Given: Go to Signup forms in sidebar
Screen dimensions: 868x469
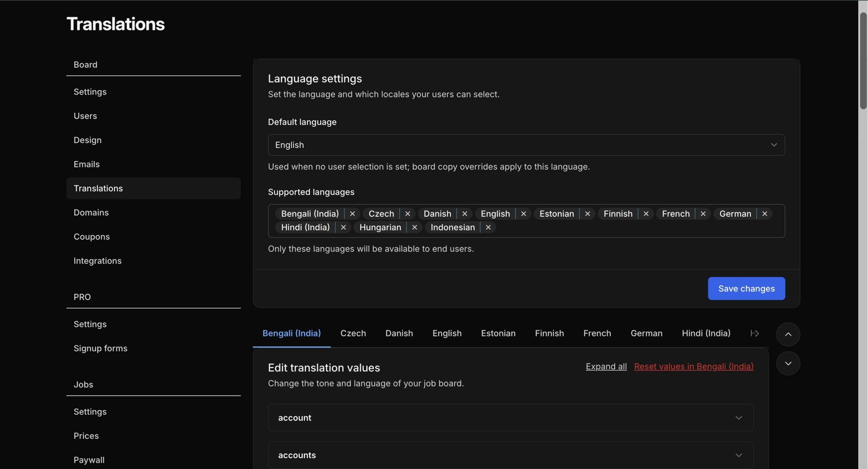Looking at the screenshot, I should tap(100, 348).
